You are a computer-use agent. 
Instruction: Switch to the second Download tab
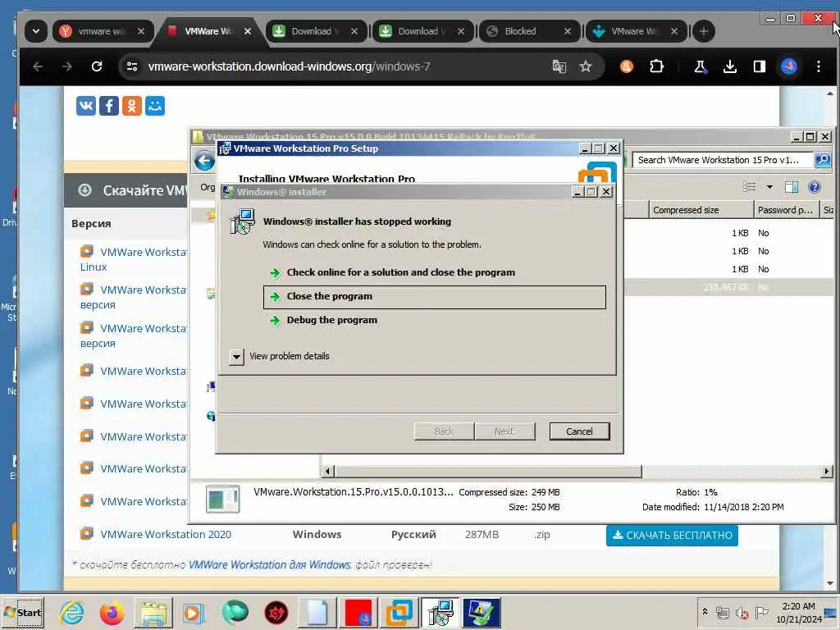(422, 31)
